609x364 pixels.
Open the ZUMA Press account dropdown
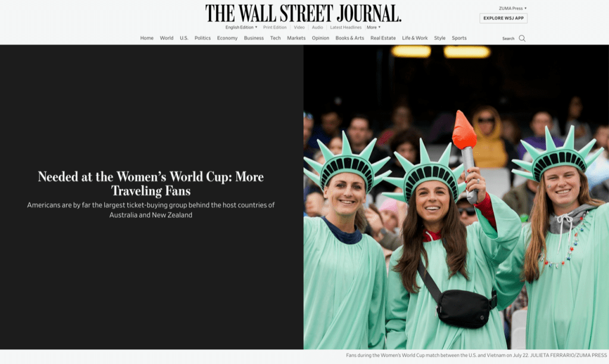pyautogui.click(x=512, y=8)
